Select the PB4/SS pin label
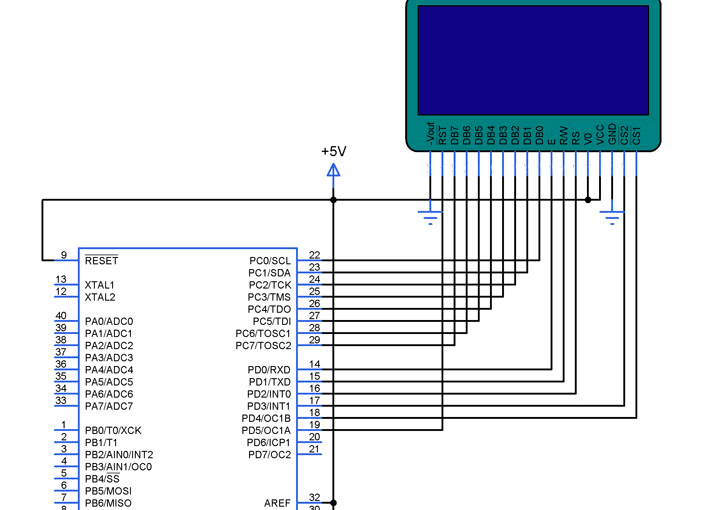Screen dimensions: 720x510 pyautogui.click(x=102, y=479)
